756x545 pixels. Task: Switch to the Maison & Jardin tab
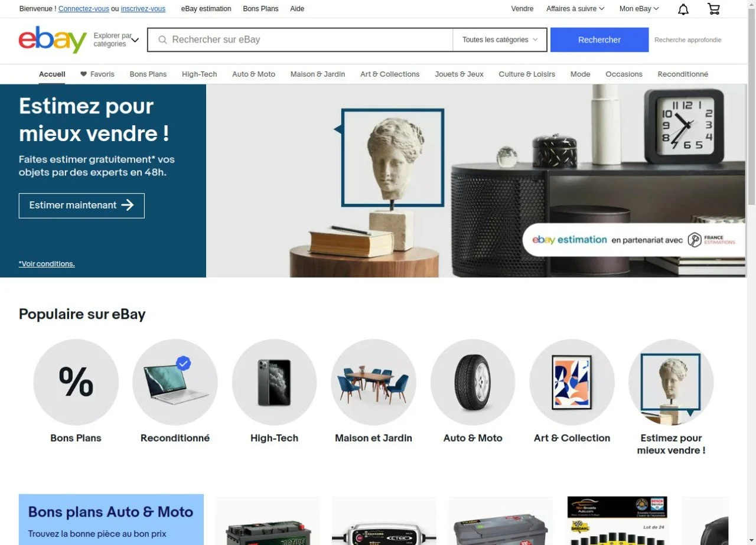pyautogui.click(x=318, y=74)
